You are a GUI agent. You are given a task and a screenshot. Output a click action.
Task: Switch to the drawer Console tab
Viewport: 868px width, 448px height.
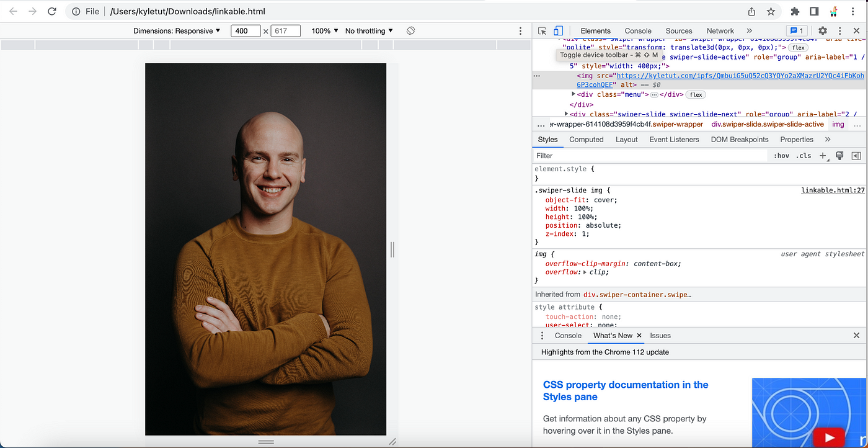pyautogui.click(x=568, y=336)
